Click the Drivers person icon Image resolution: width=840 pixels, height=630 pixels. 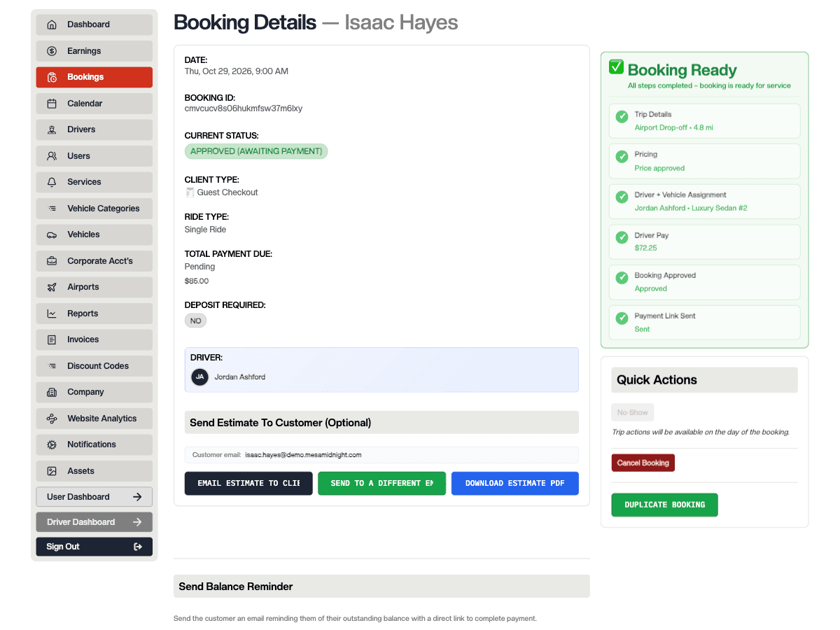tap(52, 129)
